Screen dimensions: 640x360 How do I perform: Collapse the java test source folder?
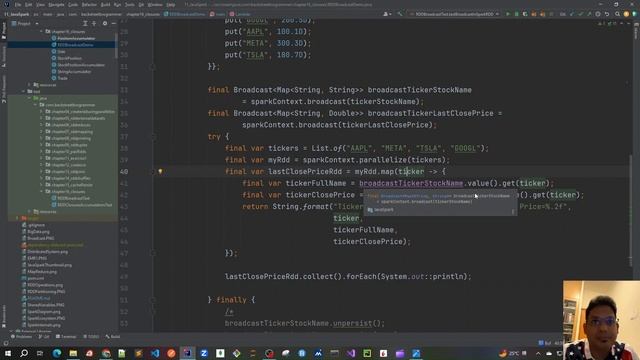click(29, 98)
